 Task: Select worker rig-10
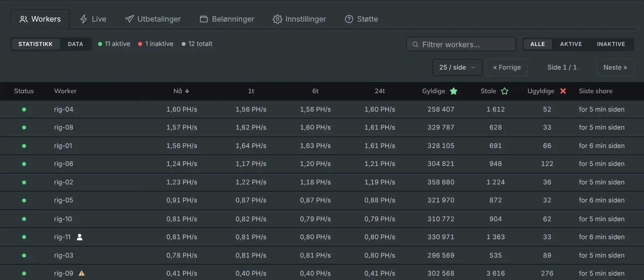[63, 219]
